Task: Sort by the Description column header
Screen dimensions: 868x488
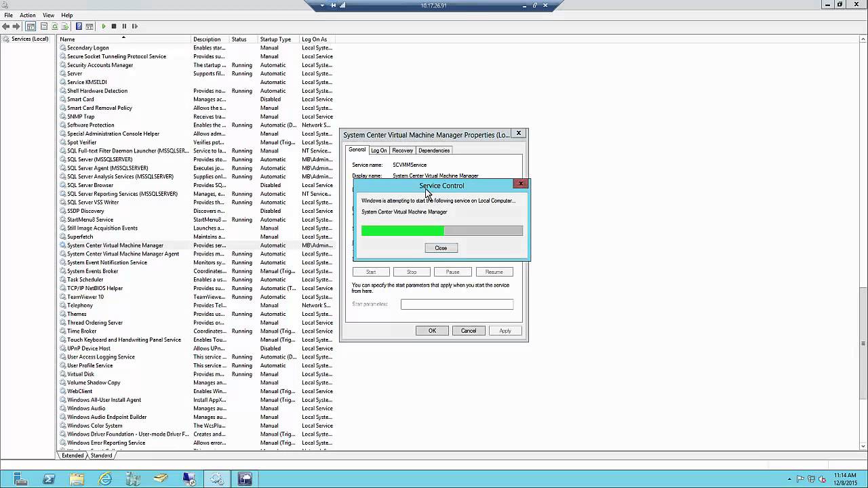Action: (210, 39)
